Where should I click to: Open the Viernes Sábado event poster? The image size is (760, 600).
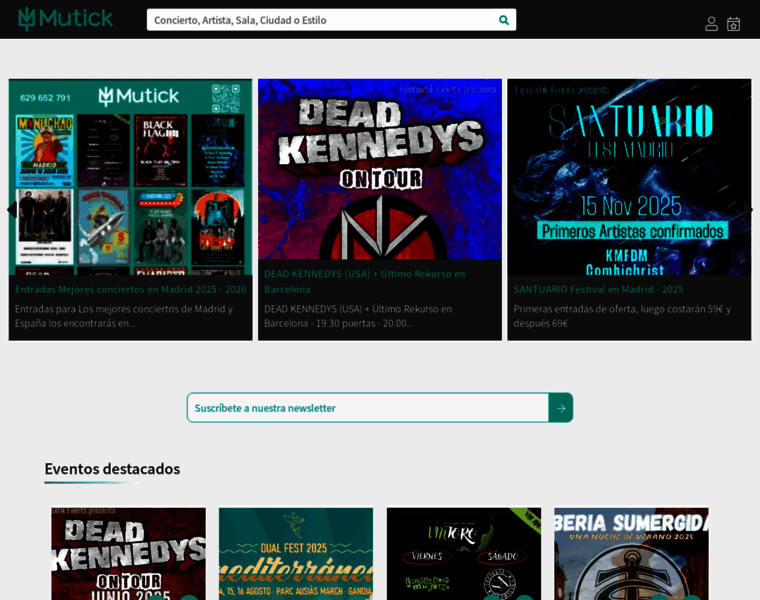coord(464,554)
